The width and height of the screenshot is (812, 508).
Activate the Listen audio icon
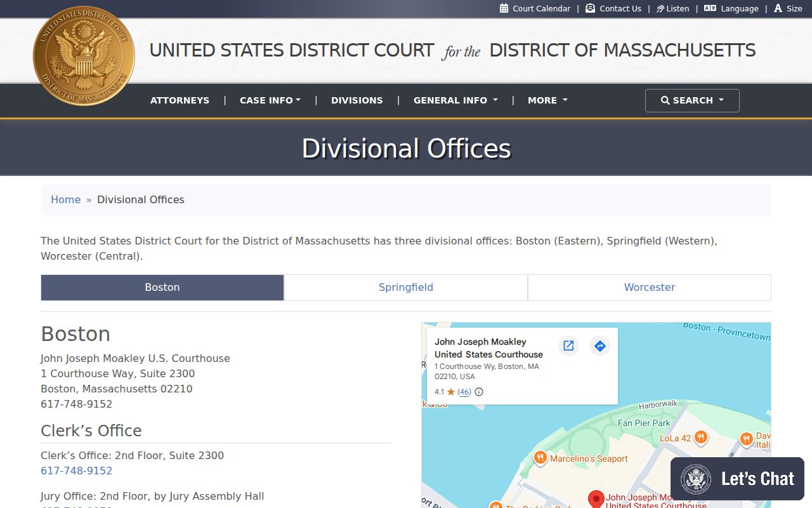(660, 9)
